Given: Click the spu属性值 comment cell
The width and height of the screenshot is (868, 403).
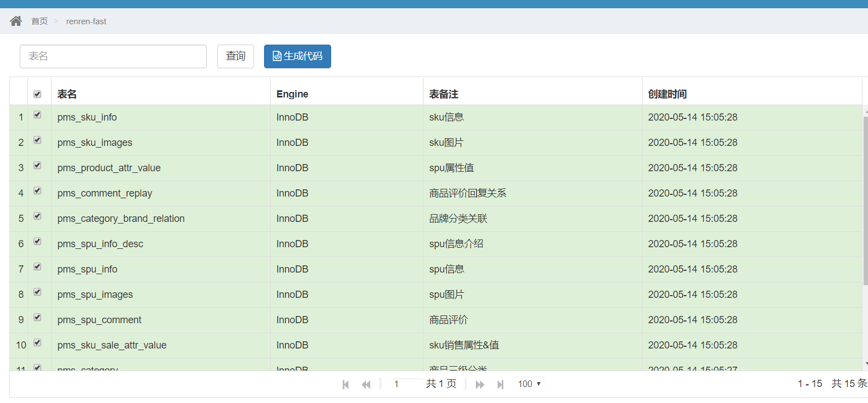Looking at the screenshot, I should tap(532, 168).
